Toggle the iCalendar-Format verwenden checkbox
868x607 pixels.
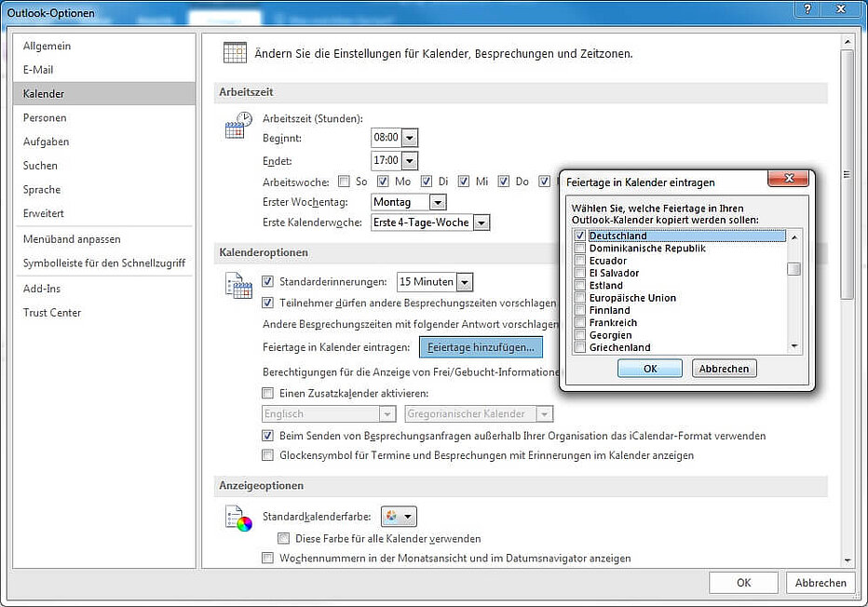click(x=267, y=436)
